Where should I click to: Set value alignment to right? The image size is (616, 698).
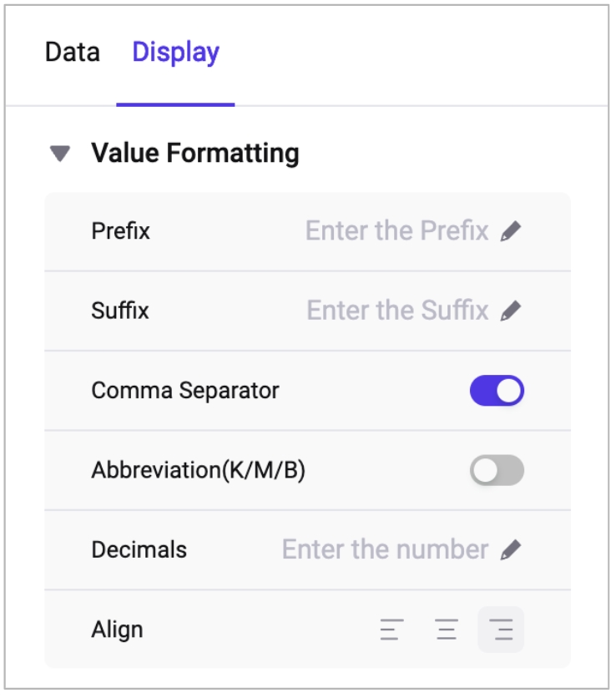coord(501,630)
